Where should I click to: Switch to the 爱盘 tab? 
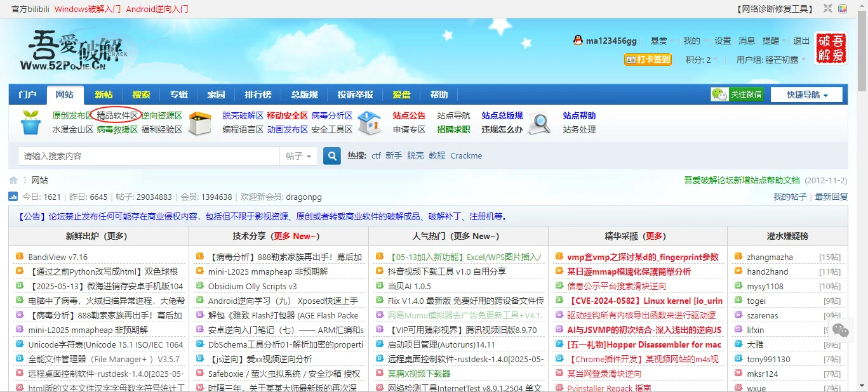click(x=401, y=93)
